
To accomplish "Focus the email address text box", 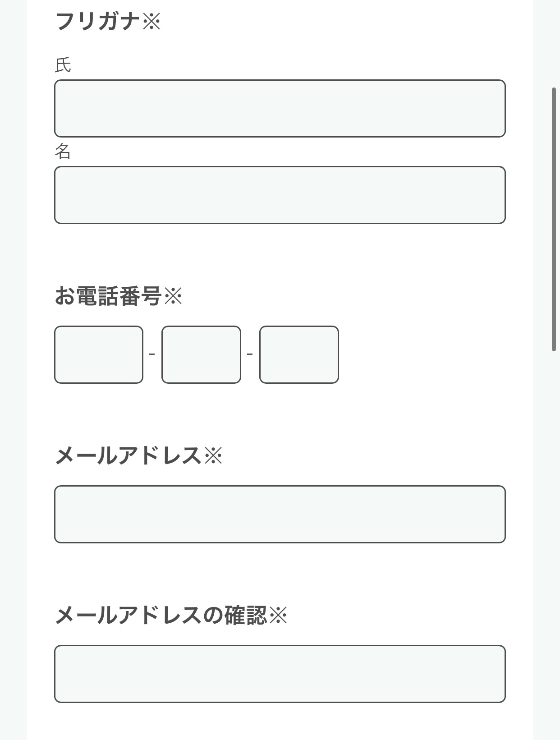I will pos(280,514).
